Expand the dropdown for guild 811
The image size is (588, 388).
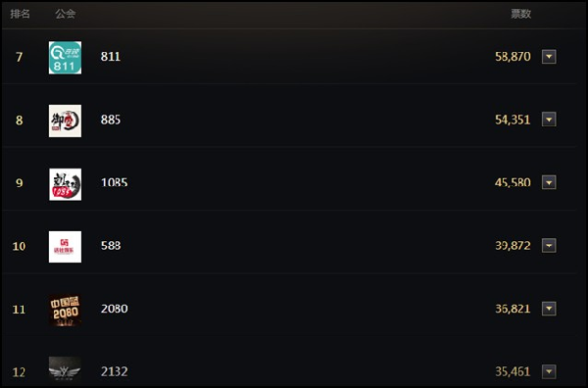(x=549, y=57)
